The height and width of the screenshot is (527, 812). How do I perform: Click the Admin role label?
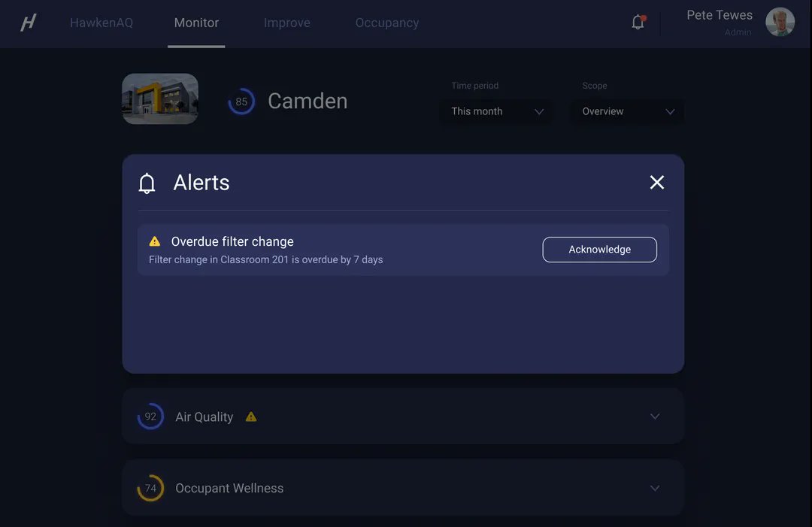coord(738,32)
